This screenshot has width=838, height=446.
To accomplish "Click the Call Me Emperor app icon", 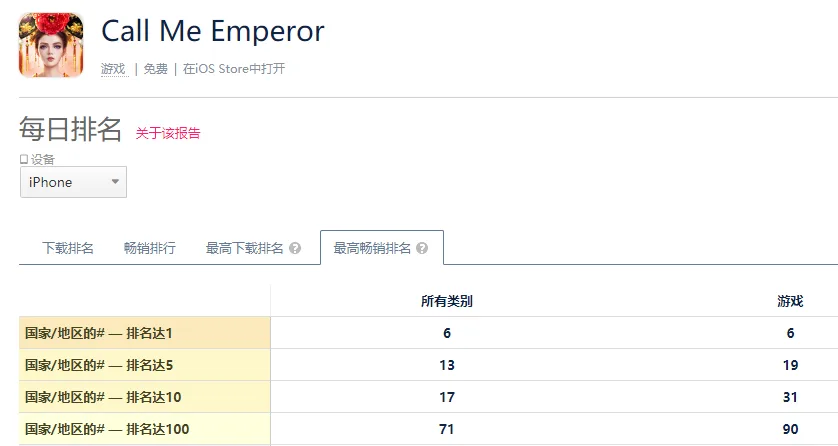I will click(51, 45).
